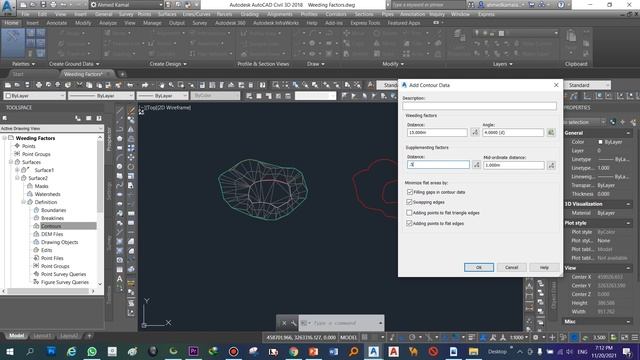Open status bar customization menu icon

635,338
